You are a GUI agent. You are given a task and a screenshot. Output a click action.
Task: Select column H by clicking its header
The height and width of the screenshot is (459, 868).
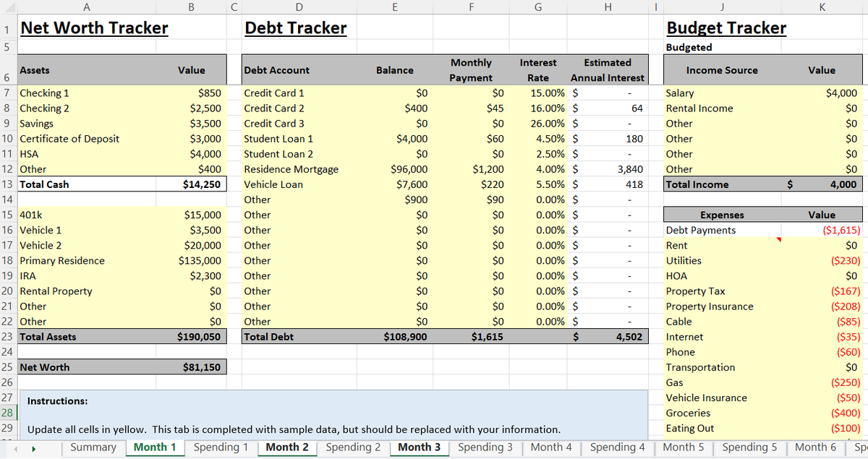608,7
